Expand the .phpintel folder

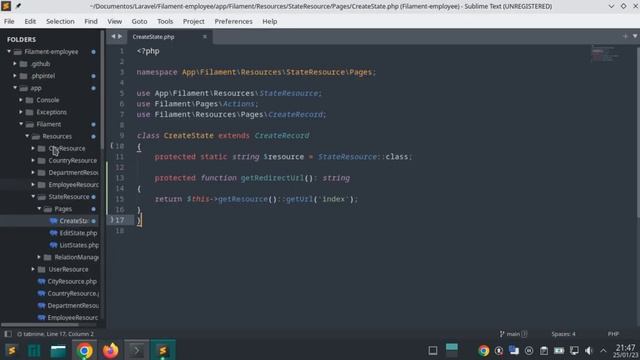tap(15, 76)
